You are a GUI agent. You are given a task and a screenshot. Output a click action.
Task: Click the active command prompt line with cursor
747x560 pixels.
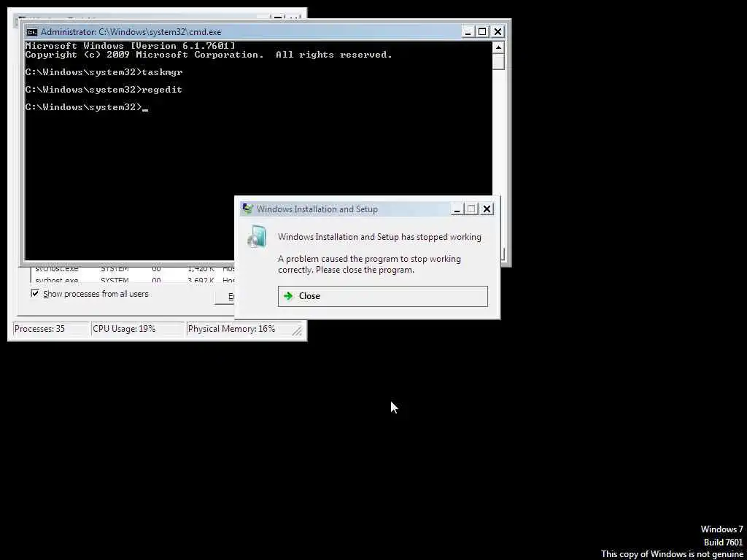click(86, 107)
